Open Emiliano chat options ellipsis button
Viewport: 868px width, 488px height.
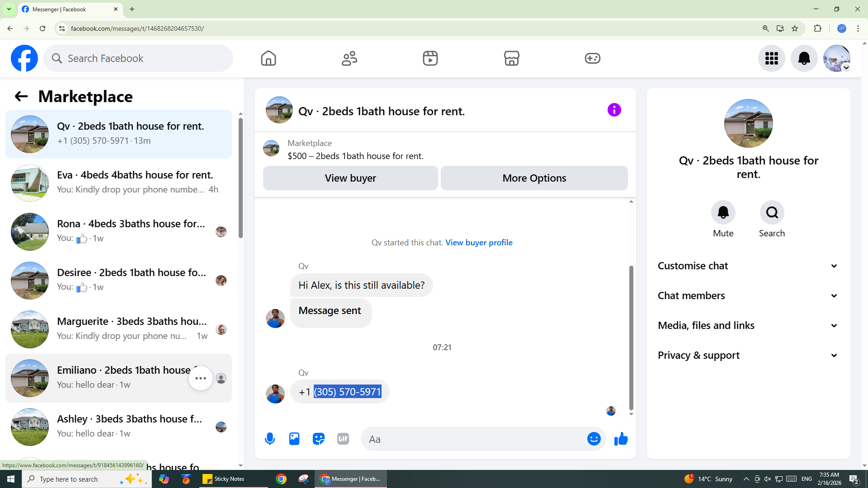[x=201, y=378]
